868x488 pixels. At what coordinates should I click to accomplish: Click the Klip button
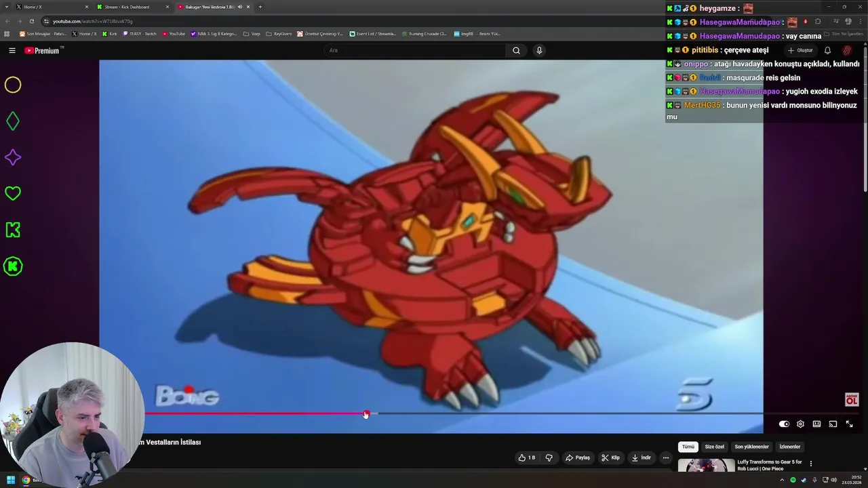pos(610,457)
